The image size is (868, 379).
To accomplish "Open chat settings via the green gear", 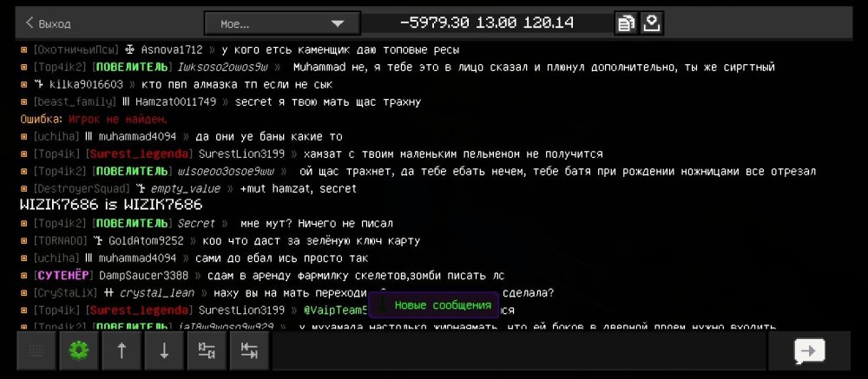I will [79, 350].
